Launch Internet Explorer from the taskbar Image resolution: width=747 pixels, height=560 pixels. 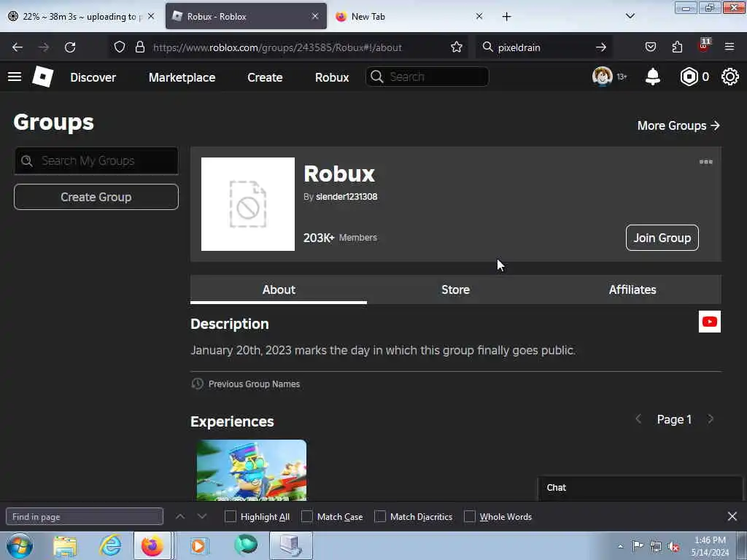(110, 545)
